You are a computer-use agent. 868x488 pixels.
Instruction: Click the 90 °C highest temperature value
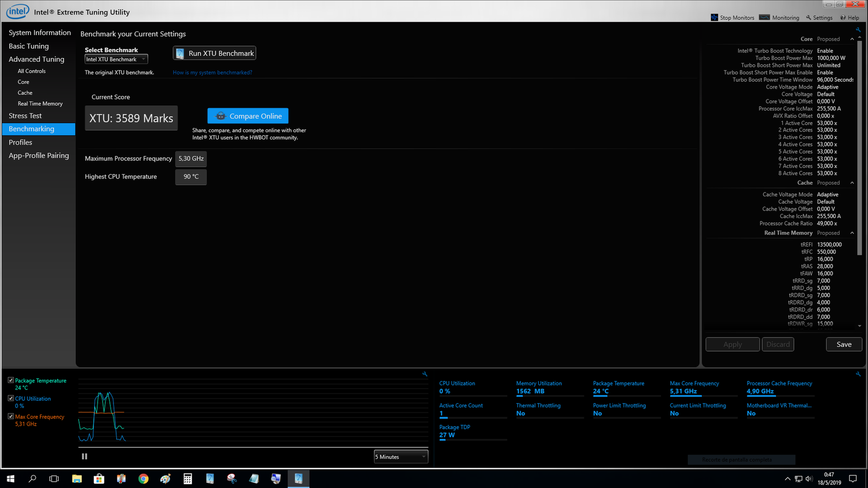(x=191, y=177)
